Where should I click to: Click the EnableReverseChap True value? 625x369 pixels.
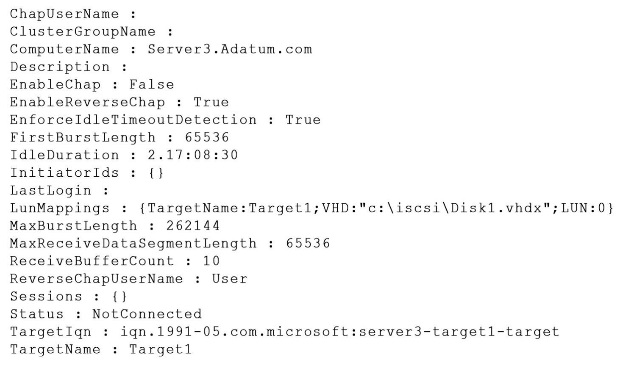pyautogui.click(x=211, y=102)
